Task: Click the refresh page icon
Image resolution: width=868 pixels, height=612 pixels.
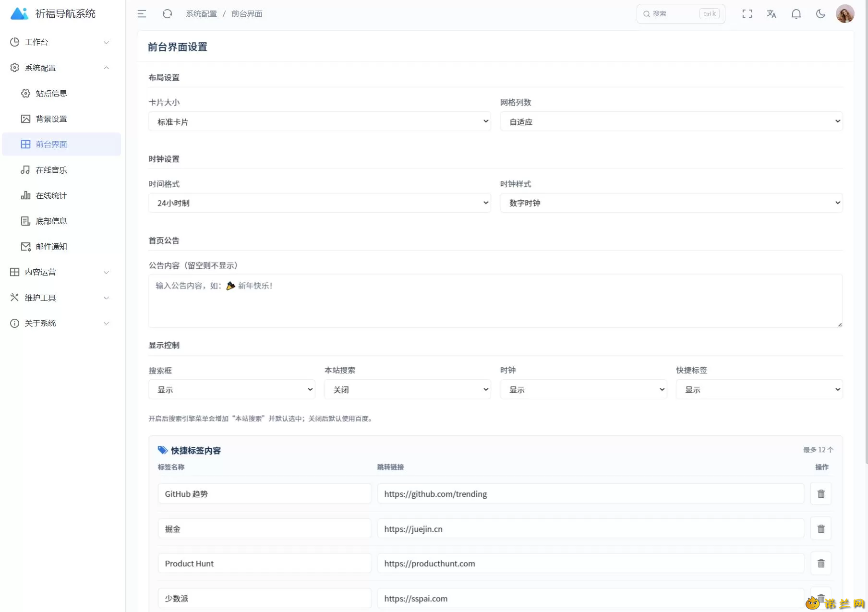Action: (x=167, y=14)
